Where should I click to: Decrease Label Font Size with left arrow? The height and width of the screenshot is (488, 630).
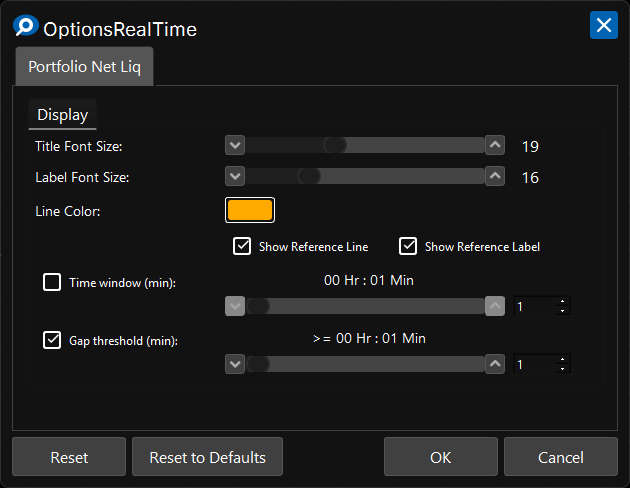[235, 177]
